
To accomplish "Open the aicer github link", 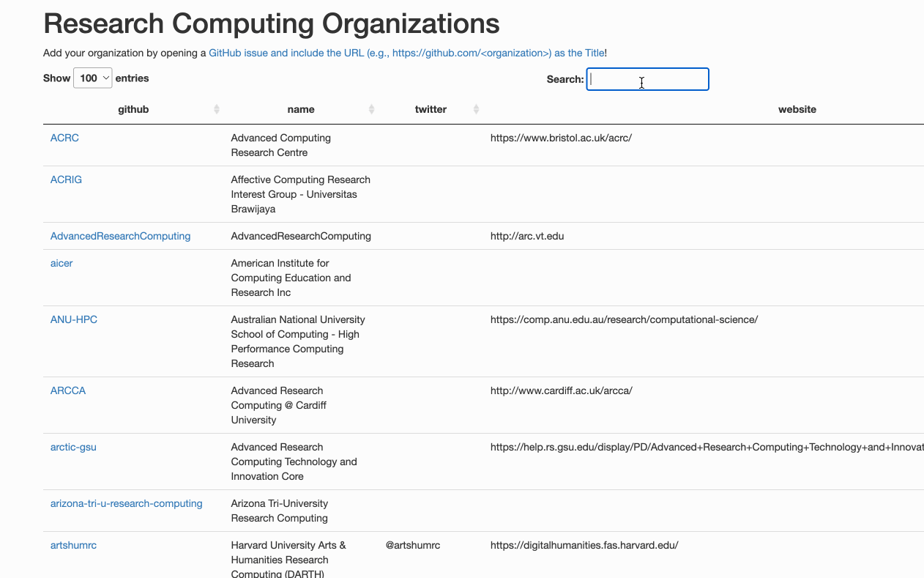I will coord(62,263).
